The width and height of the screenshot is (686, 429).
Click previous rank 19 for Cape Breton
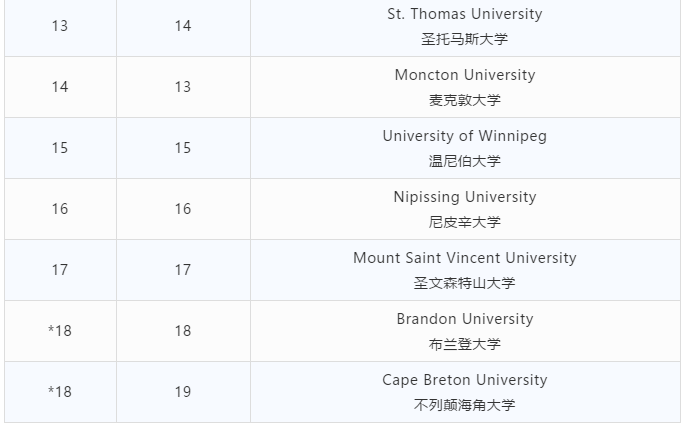[183, 392]
